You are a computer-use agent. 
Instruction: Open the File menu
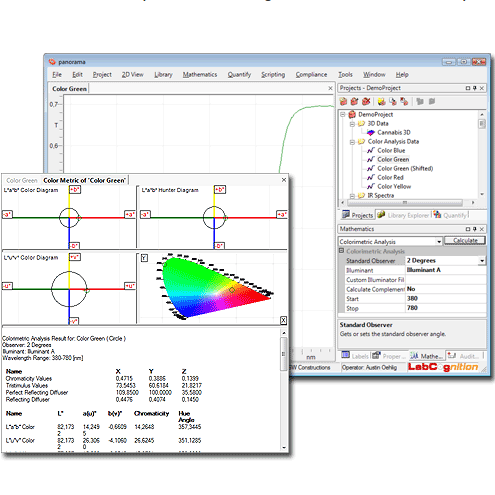click(x=57, y=75)
